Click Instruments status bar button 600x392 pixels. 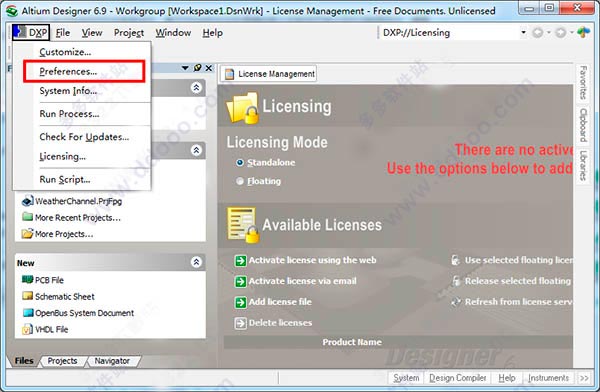click(548, 378)
